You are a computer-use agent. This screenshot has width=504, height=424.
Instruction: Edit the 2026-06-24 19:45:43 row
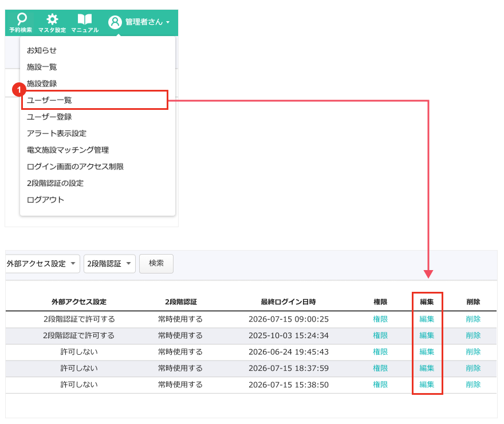427,352
